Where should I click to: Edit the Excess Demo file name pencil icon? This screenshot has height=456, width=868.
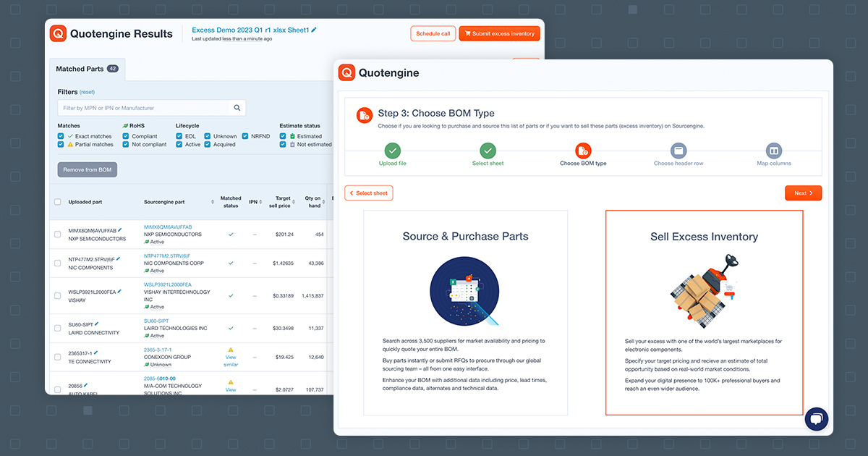[x=314, y=30]
